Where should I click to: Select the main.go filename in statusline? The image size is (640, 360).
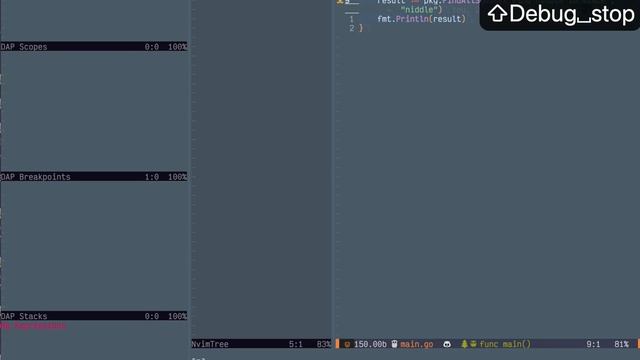(416, 344)
